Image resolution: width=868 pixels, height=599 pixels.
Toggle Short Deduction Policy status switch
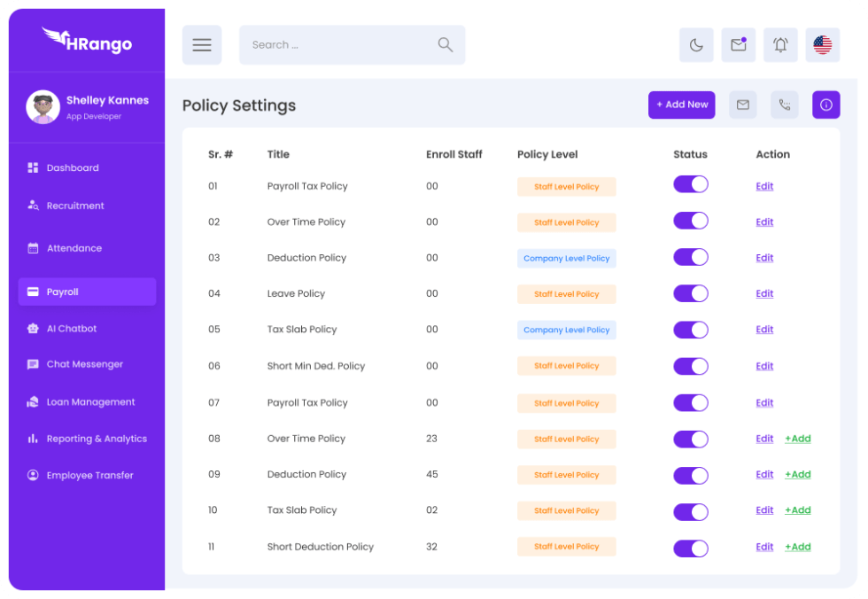[x=691, y=548]
